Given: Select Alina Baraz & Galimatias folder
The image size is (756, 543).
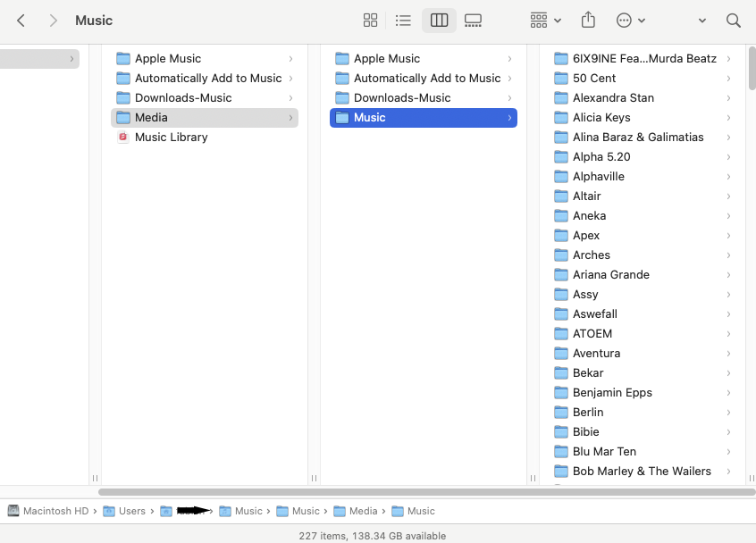Looking at the screenshot, I should pos(643,138).
